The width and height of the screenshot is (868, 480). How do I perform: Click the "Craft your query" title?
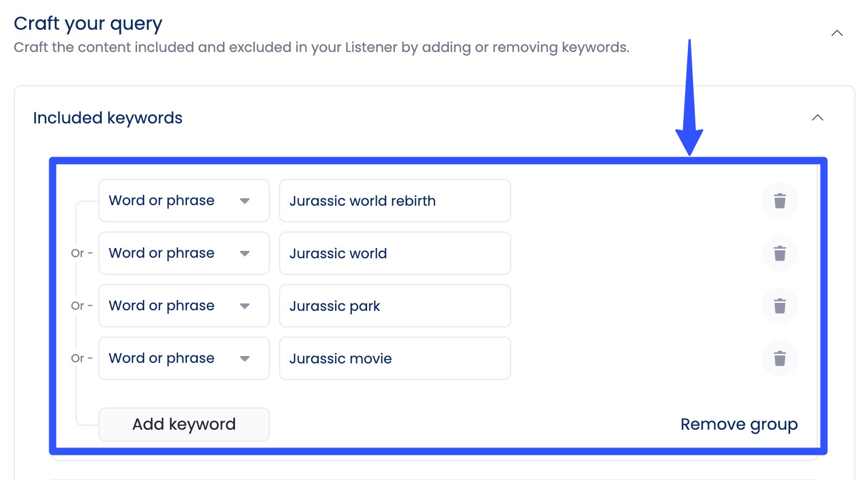(x=87, y=23)
